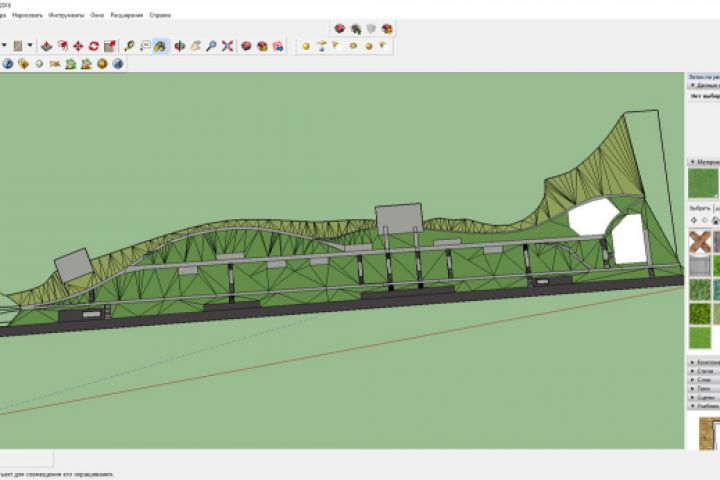
Task: Choose the Sandbox Drape tool
Action: click(x=368, y=46)
